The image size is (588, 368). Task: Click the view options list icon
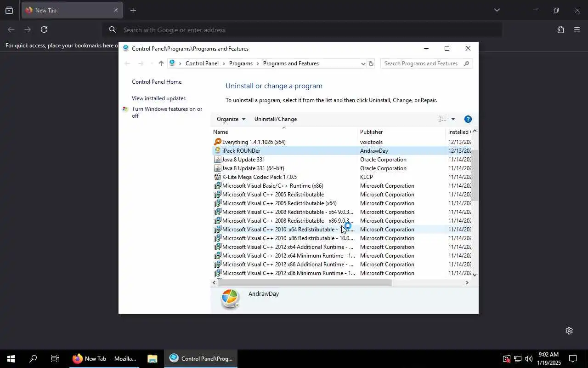pyautogui.click(x=442, y=119)
